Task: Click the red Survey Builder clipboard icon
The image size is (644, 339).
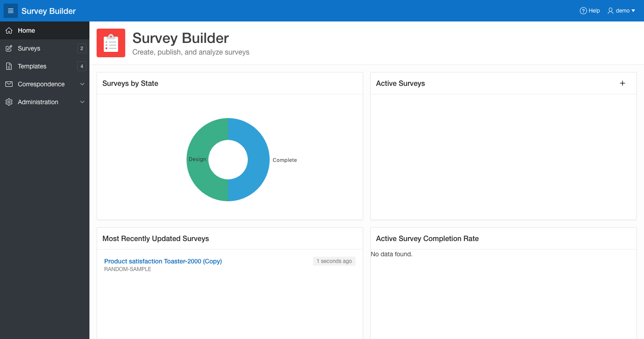Action: (x=111, y=43)
